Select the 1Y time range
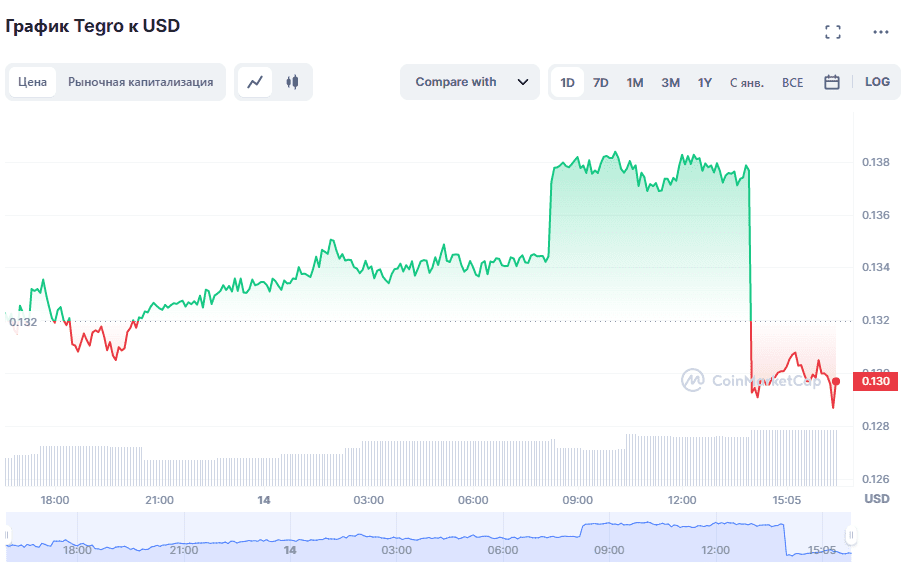917x569 pixels. (705, 82)
